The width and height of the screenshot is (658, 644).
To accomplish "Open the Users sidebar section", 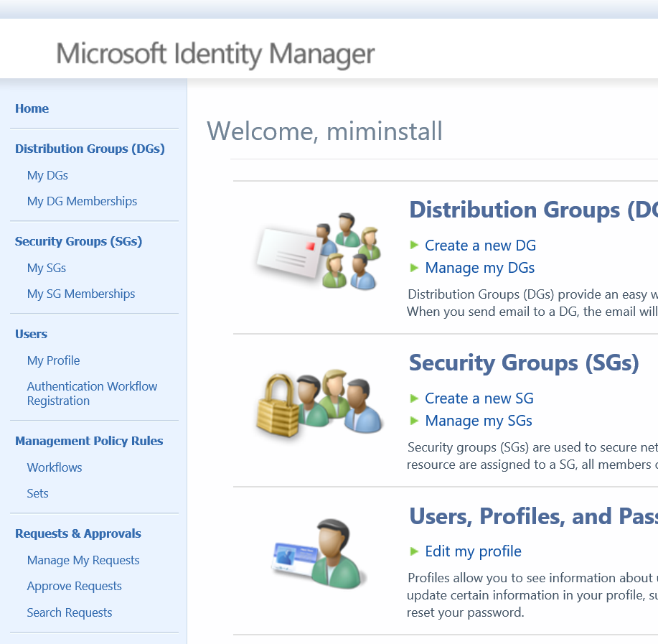I will pos(31,334).
